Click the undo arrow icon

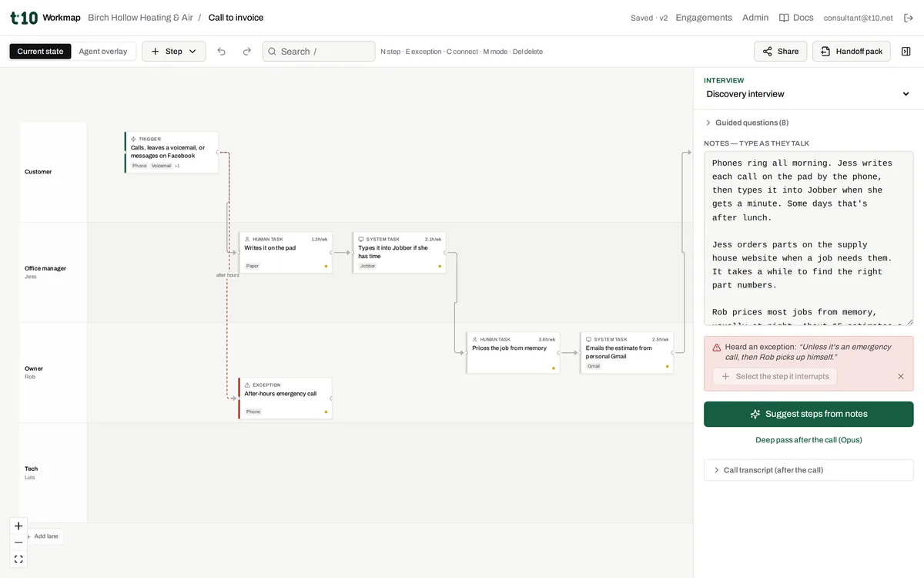coord(222,52)
